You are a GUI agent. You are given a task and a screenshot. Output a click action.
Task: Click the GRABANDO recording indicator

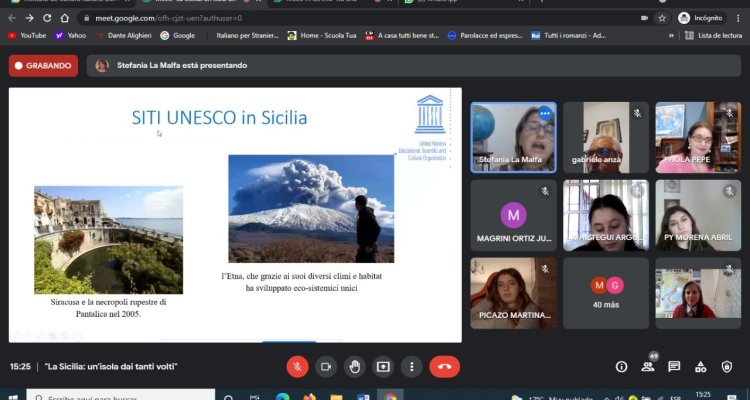point(43,66)
